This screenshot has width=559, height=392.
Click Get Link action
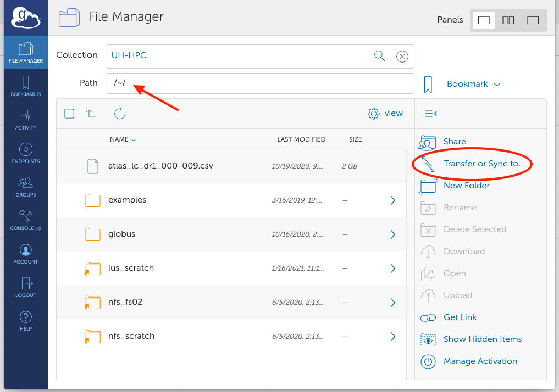coord(460,317)
